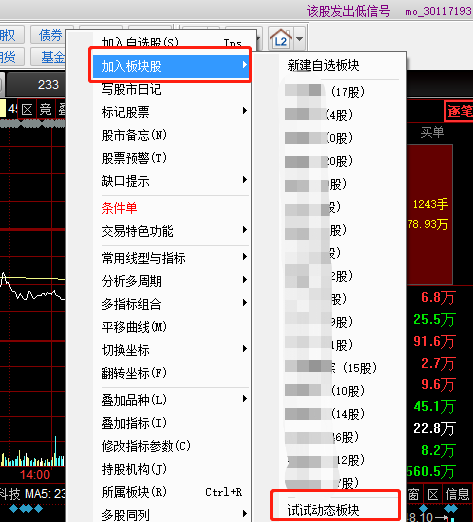473x522 pixels.
Task: Choose 写股市日记 from context menu
Action: click(171, 89)
